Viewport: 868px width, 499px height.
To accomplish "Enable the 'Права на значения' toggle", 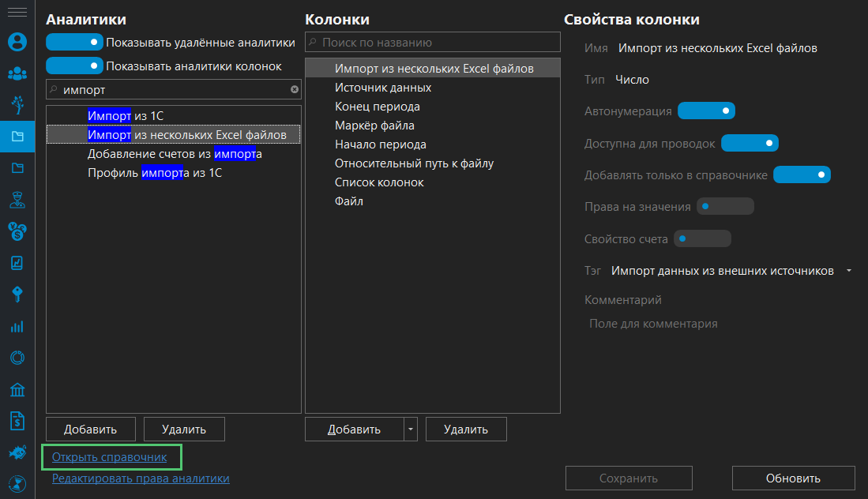I will coord(724,207).
